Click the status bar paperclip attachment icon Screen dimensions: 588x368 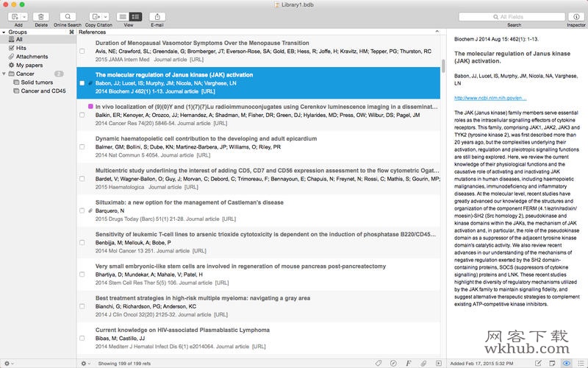[x=423, y=363]
